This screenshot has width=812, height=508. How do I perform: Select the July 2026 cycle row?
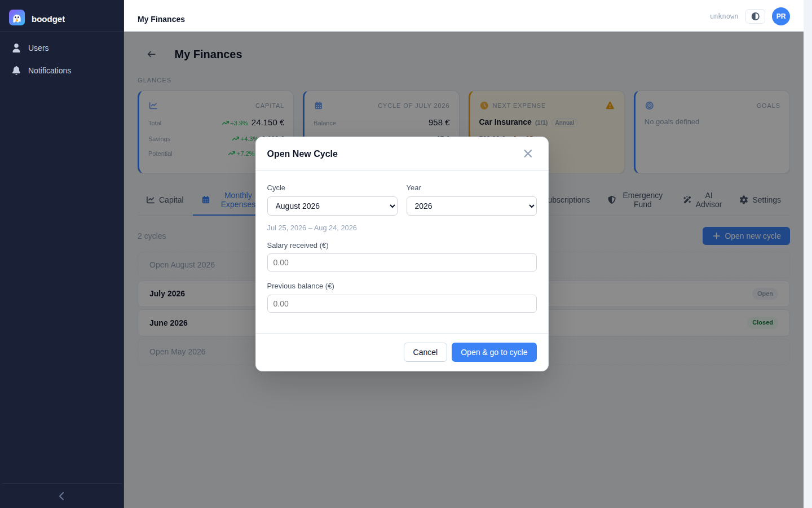(464, 294)
